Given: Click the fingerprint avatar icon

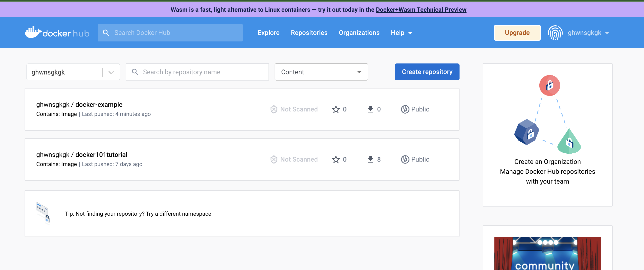Looking at the screenshot, I should tap(555, 33).
